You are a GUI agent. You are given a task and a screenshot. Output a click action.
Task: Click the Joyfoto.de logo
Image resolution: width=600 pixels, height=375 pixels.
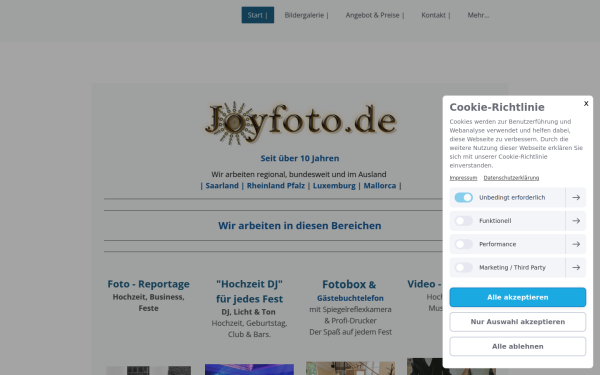tap(300, 123)
